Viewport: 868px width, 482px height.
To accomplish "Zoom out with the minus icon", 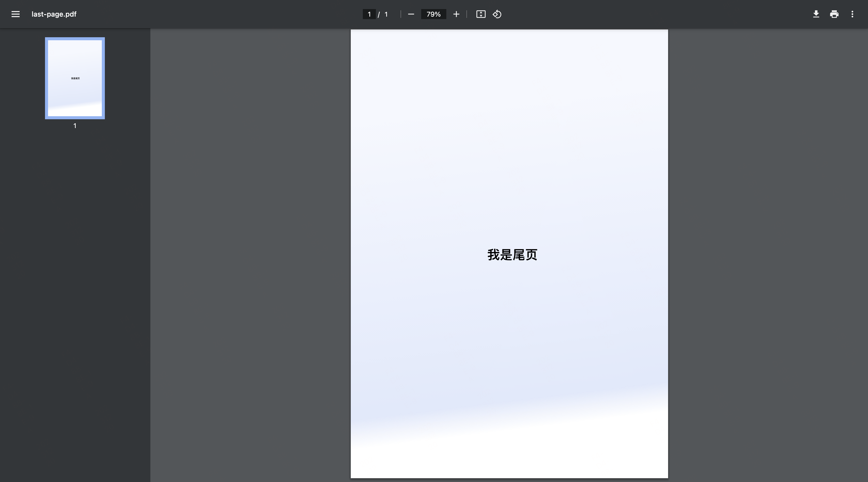I will pos(411,14).
